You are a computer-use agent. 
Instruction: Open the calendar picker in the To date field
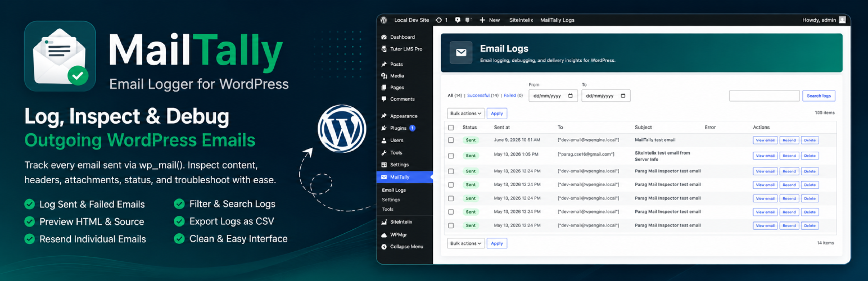(623, 96)
